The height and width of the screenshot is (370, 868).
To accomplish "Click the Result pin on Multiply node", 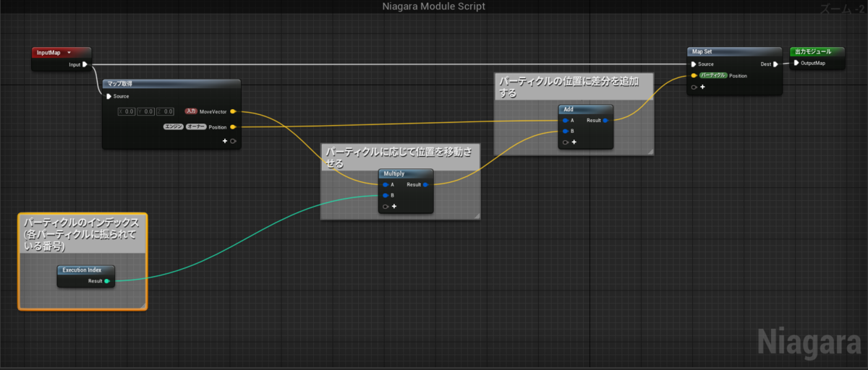I will click(425, 185).
